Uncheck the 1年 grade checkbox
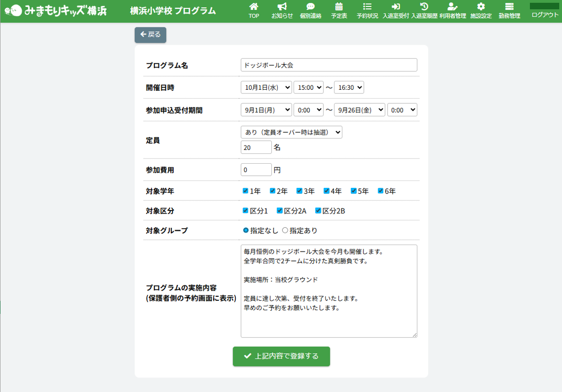This screenshot has width=562, height=392. pos(246,191)
